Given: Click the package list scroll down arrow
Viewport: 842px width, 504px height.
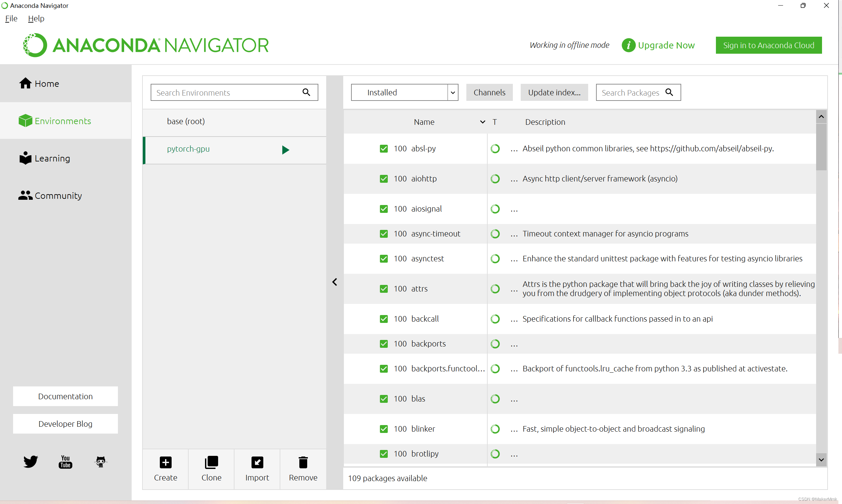Looking at the screenshot, I should [821, 460].
